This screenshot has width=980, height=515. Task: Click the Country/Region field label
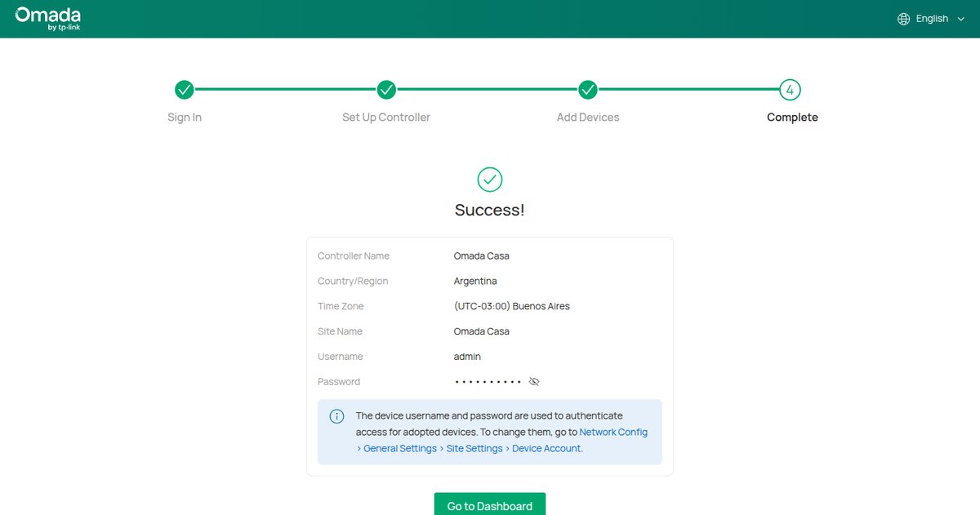(x=353, y=281)
